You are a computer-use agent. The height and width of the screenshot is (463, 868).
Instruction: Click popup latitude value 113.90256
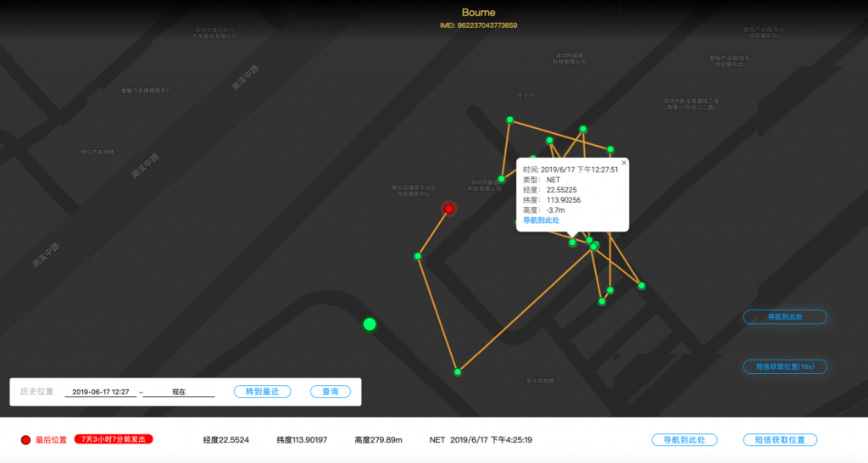coord(564,200)
